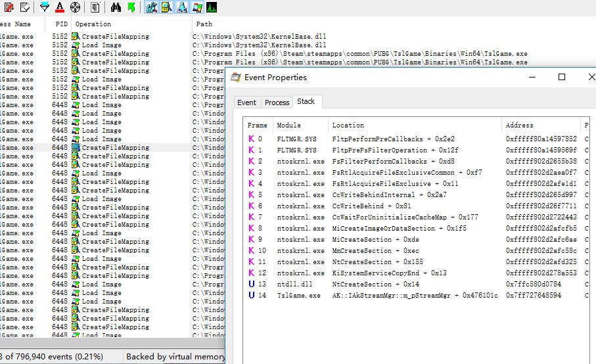This screenshot has height=364, width=596.
Task: Click the FLTMGR.SYS module in frame 0
Action: tap(297, 139)
